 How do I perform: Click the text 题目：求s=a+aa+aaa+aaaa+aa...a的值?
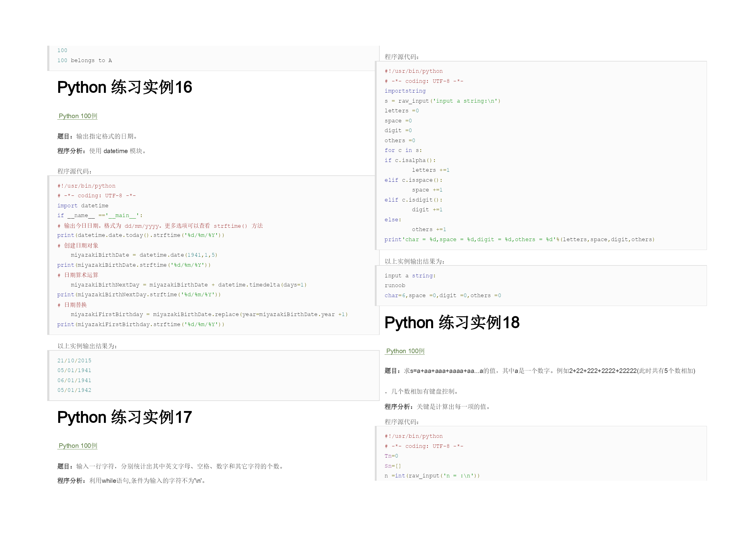pos(540,371)
